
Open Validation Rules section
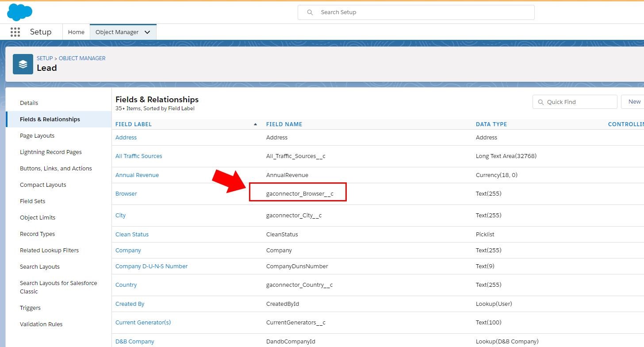(x=41, y=324)
